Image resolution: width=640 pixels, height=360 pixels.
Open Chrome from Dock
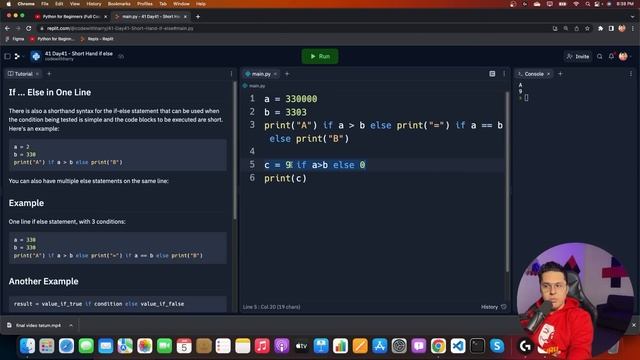438,346
